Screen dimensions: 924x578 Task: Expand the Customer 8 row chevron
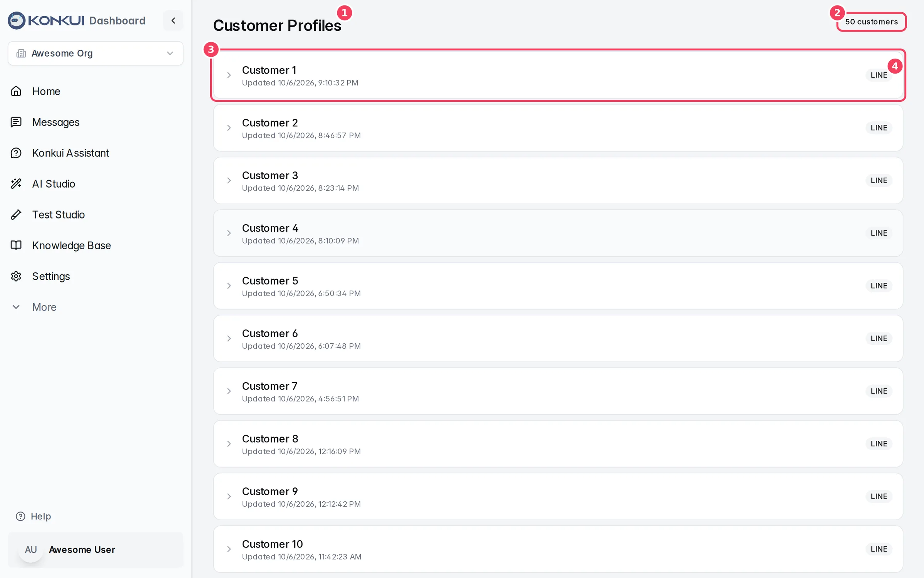pyautogui.click(x=229, y=444)
